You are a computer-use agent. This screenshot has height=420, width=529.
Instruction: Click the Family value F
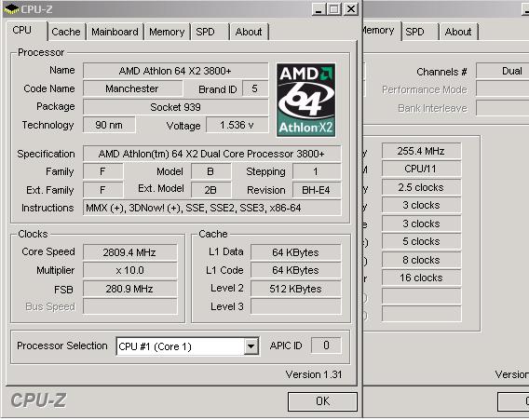(x=102, y=171)
